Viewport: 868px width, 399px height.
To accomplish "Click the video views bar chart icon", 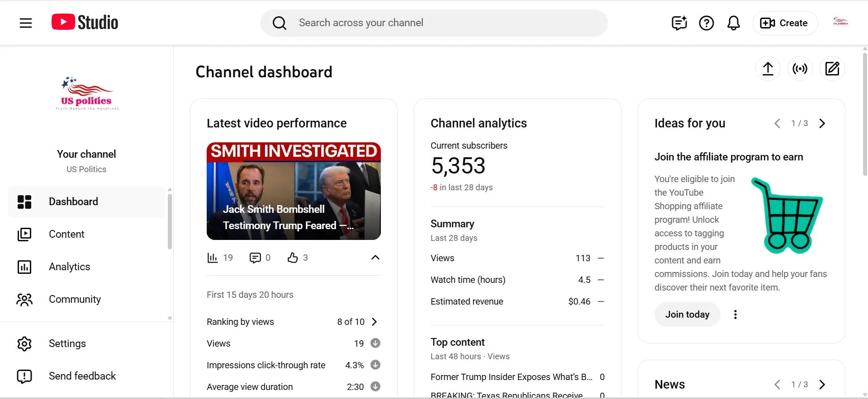I will coord(212,258).
